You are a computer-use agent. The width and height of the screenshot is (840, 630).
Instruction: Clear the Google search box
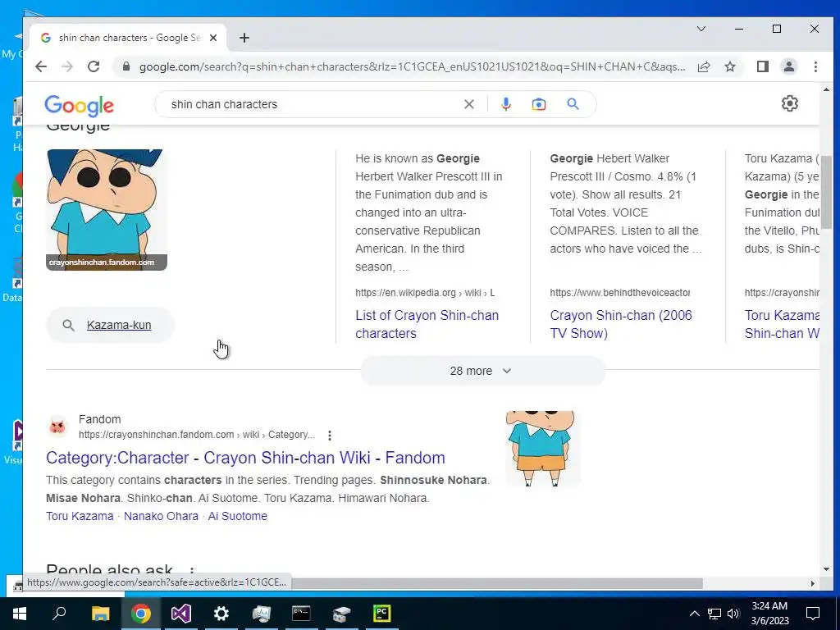pyautogui.click(x=468, y=104)
